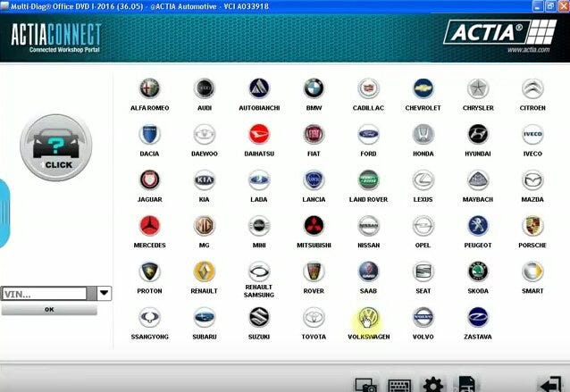The image size is (570, 392).
Task: Open the Lada brand icon
Action: tap(259, 179)
